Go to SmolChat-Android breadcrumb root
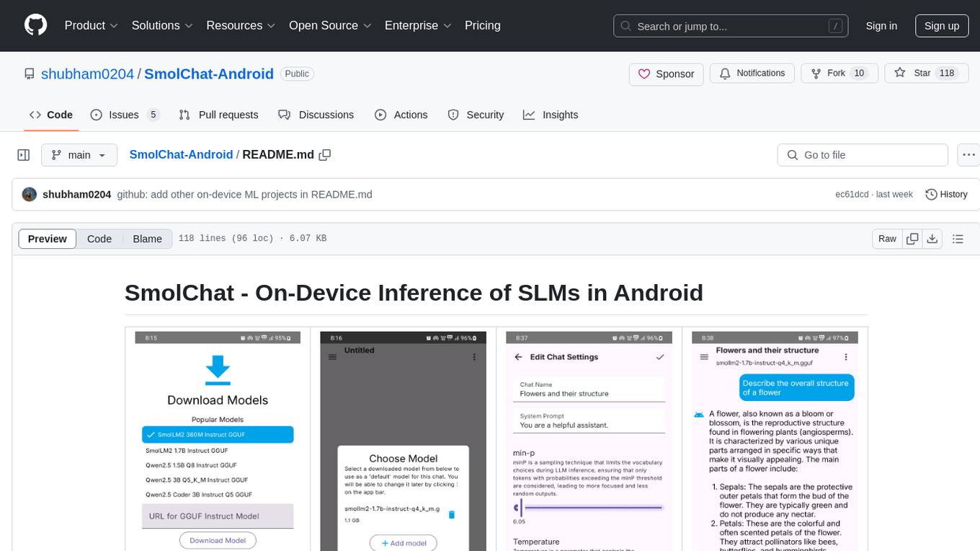The height and width of the screenshot is (551, 980). point(181,154)
